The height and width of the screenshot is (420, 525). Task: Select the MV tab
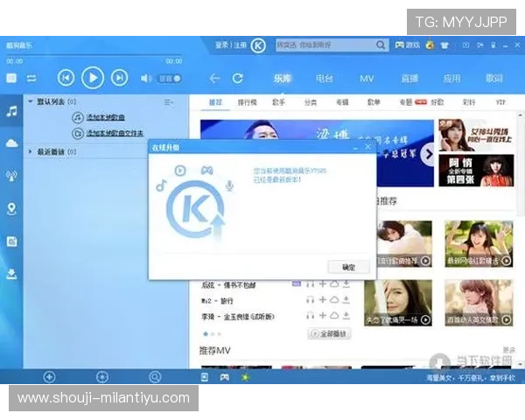coord(367,79)
